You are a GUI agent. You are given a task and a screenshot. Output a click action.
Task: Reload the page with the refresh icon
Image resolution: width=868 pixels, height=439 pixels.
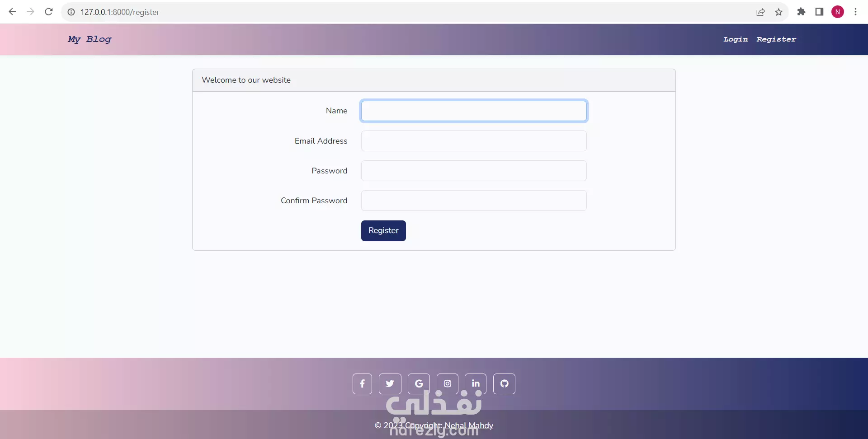49,12
